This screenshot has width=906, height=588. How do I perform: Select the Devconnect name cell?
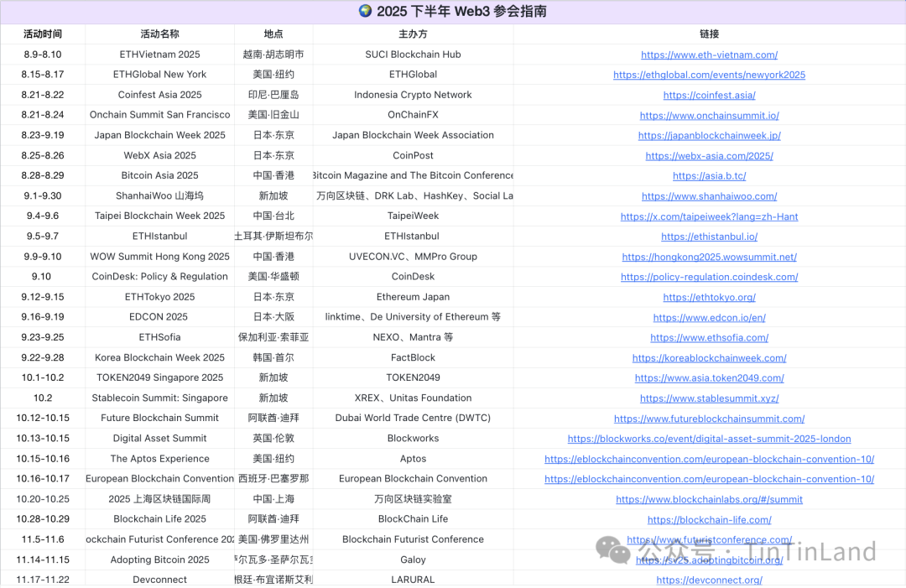tap(160, 580)
